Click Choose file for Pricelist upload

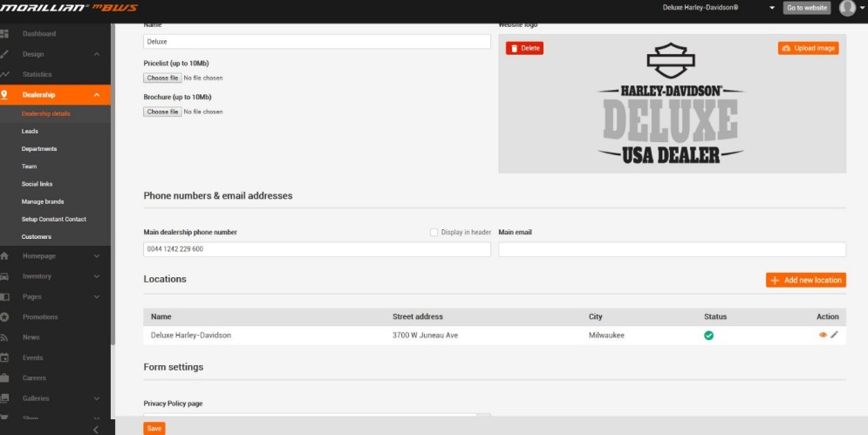click(x=163, y=78)
